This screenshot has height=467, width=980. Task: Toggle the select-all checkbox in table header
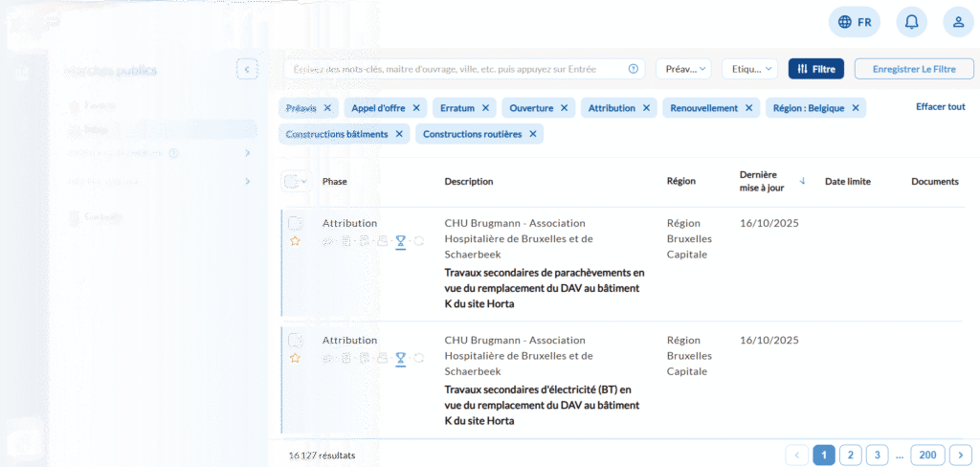pos(291,181)
